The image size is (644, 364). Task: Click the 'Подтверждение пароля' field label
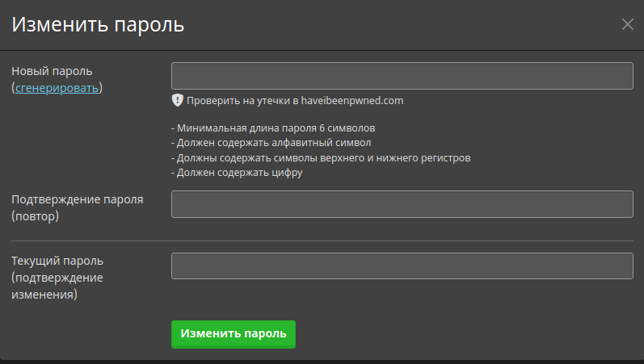tap(77, 199)
